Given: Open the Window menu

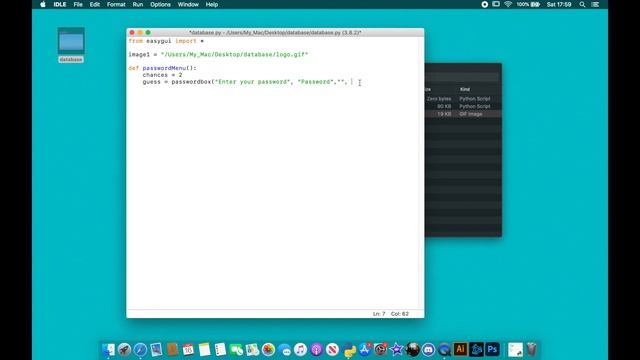Looking at the screenshot, I should (x=188, y=4).
